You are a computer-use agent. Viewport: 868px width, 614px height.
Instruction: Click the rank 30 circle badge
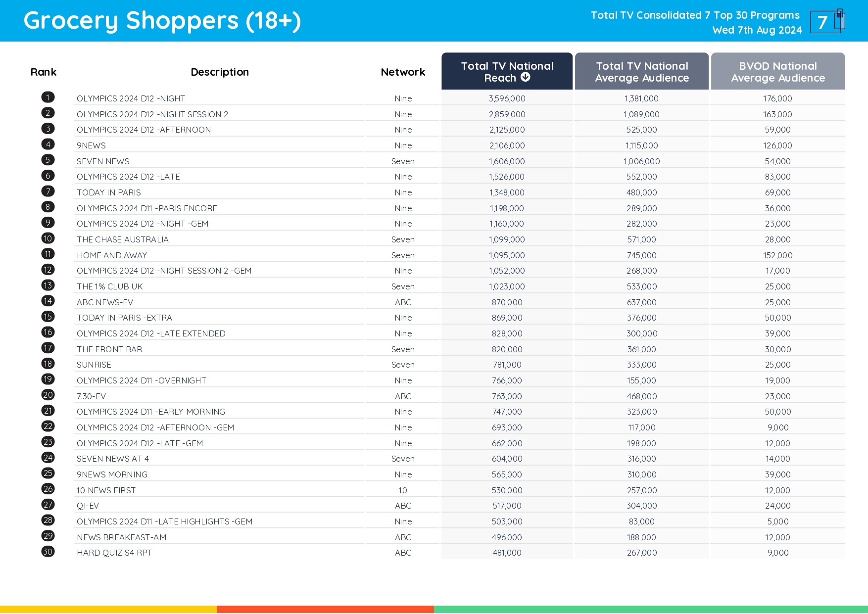point(48,552)
